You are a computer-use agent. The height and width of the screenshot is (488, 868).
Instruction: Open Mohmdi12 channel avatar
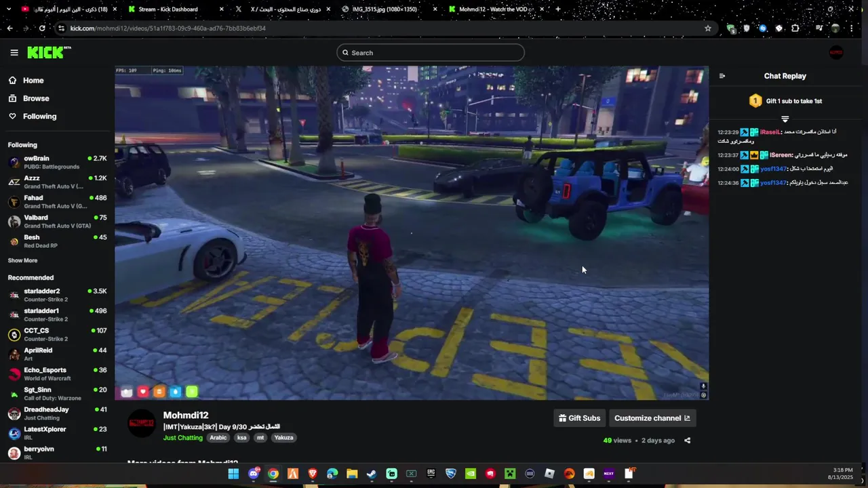(x=142, y=424)
